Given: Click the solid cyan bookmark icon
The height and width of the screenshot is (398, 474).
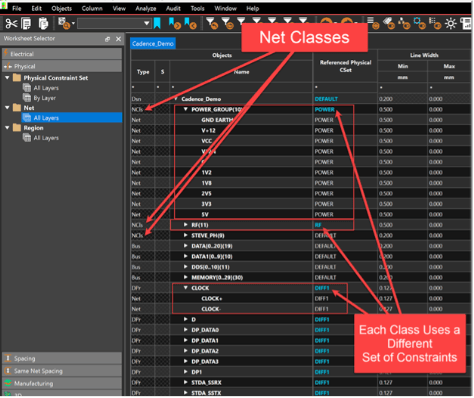Looking at the screenshot, I should (157, 23).
